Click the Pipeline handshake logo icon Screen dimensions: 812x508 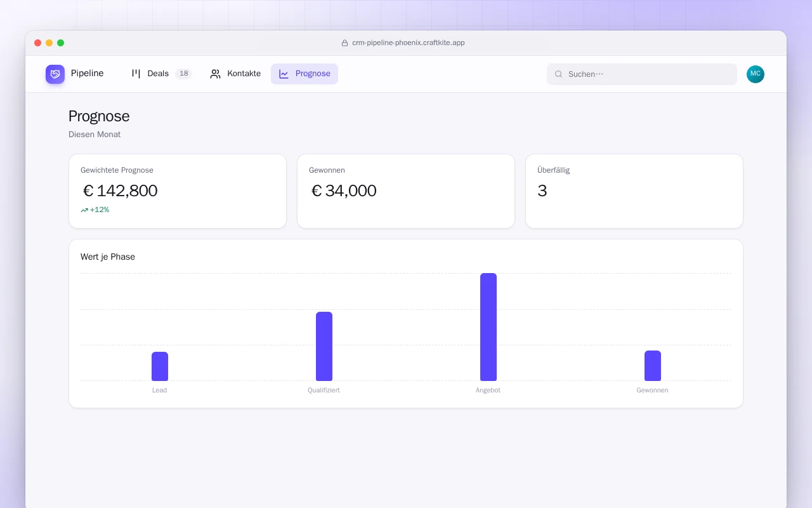[55, 74]
